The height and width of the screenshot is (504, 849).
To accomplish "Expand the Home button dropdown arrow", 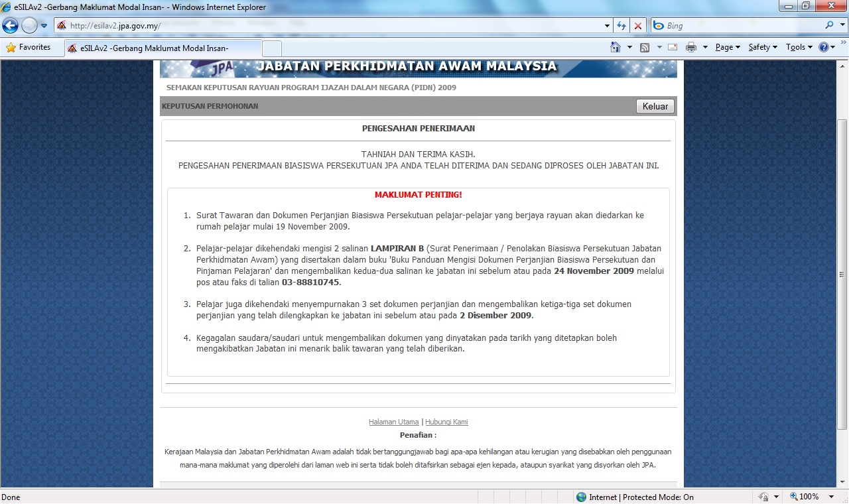I will 629,47.
